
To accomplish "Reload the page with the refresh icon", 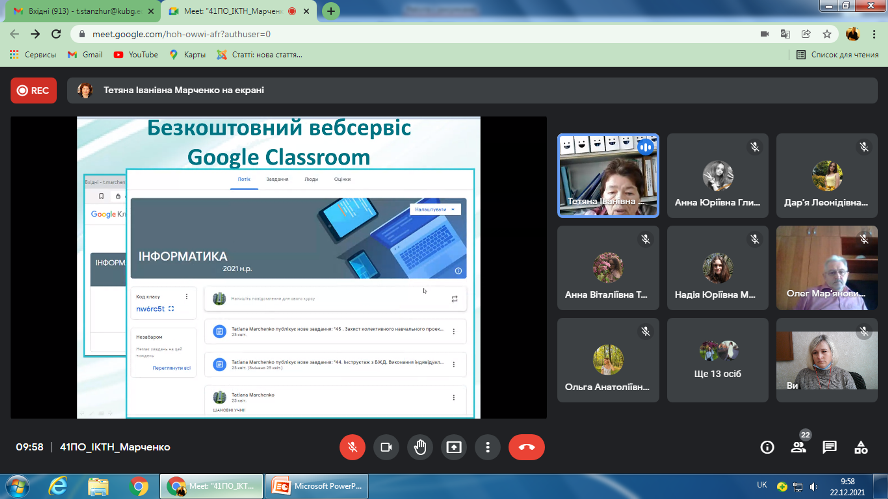I will (x=56, y=33).
